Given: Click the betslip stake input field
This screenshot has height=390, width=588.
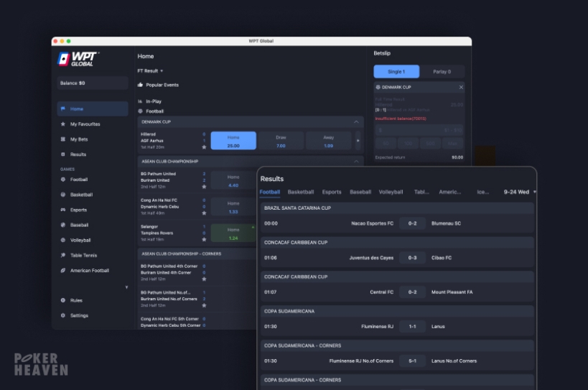Looking at the screenshot, I should point(419,130).
